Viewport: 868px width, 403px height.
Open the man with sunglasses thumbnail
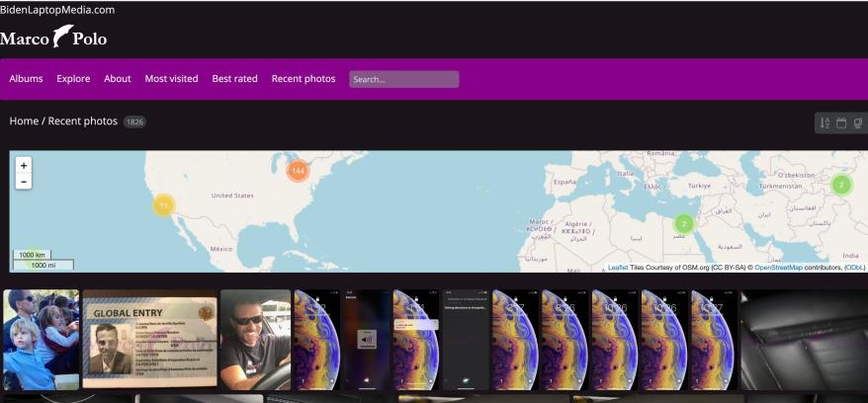coord(255,339)
